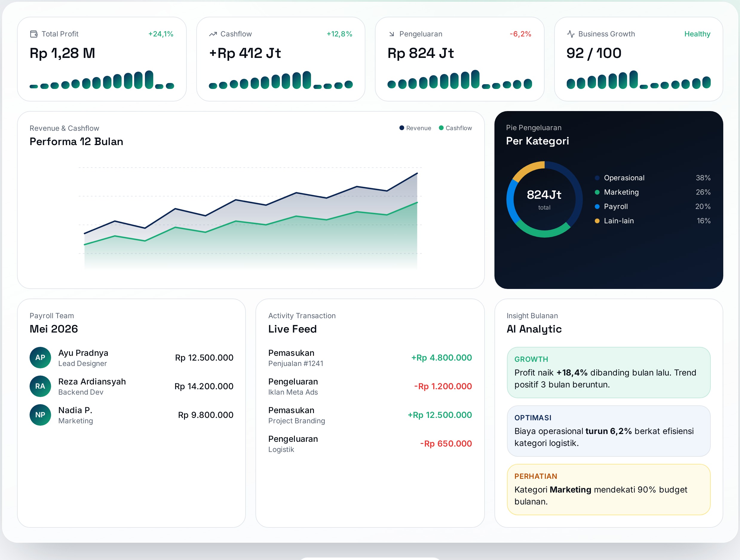740x560 pixels.
Task: Click the AP avatar for Ayu Pradnya
Action: 40,357
